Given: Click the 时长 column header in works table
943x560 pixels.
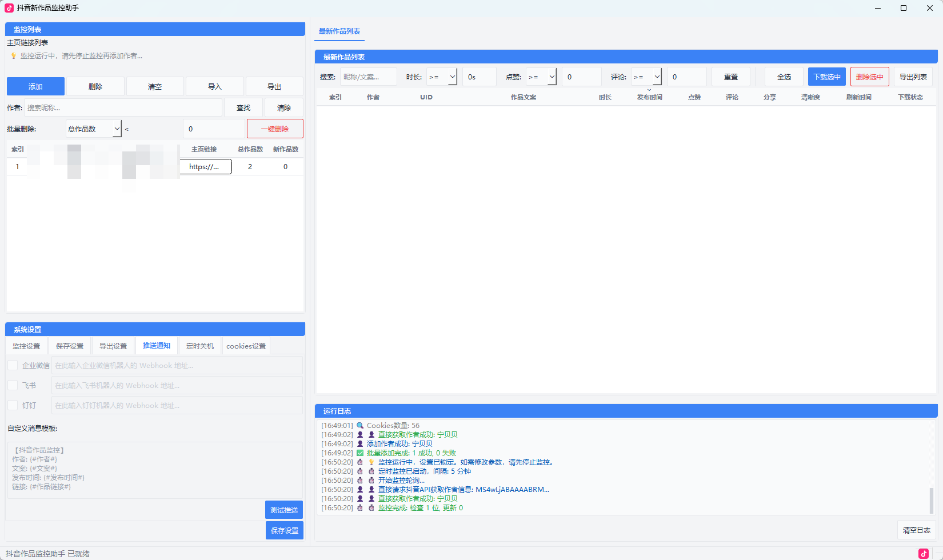Looking at the screenshot, I should tap(605, 97).
